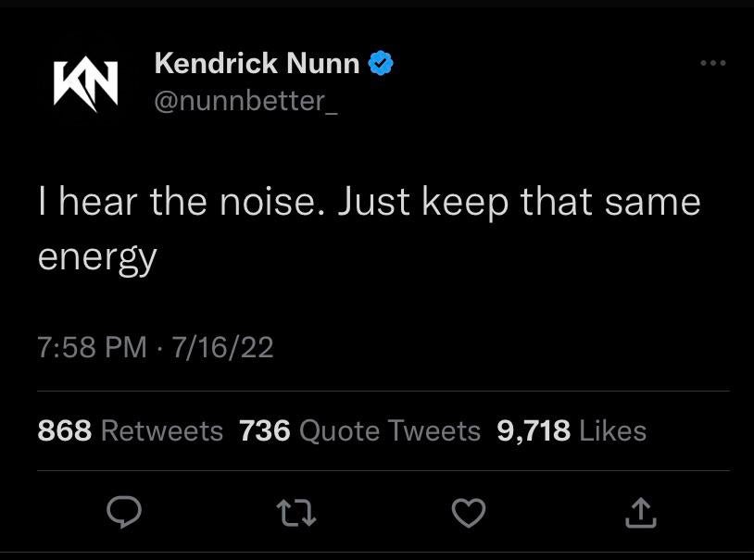This screenshot has height=560, width=754.
Task: Click the blue verified badge
Action: [x=382, y=63]
